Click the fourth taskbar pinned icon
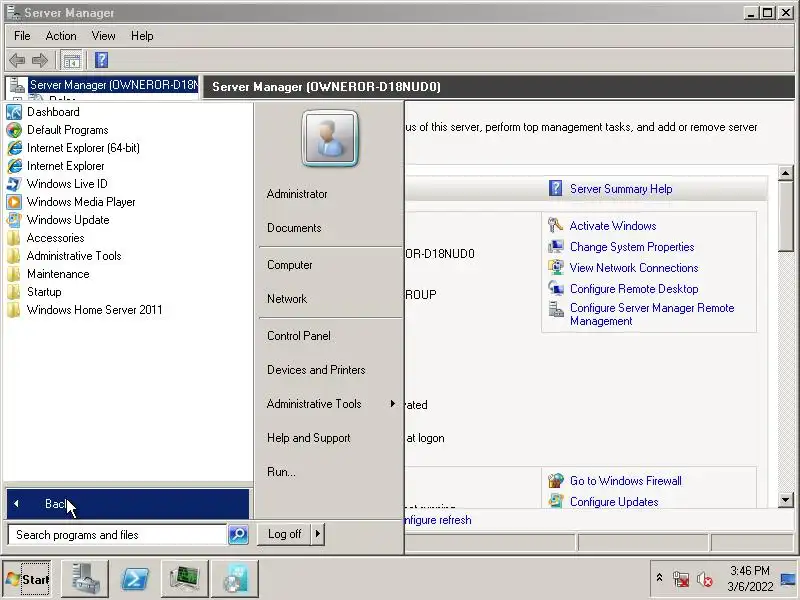 [234, 579]
